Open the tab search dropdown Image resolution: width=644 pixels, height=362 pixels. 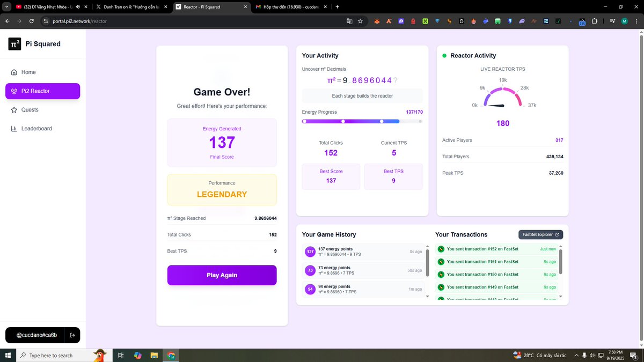pos(6,7)
